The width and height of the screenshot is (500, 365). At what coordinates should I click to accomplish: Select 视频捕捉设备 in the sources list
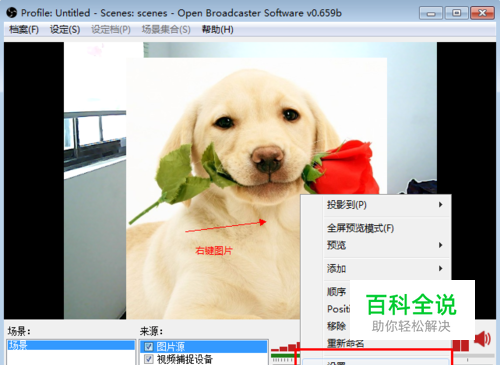click(x=204, y=359)
